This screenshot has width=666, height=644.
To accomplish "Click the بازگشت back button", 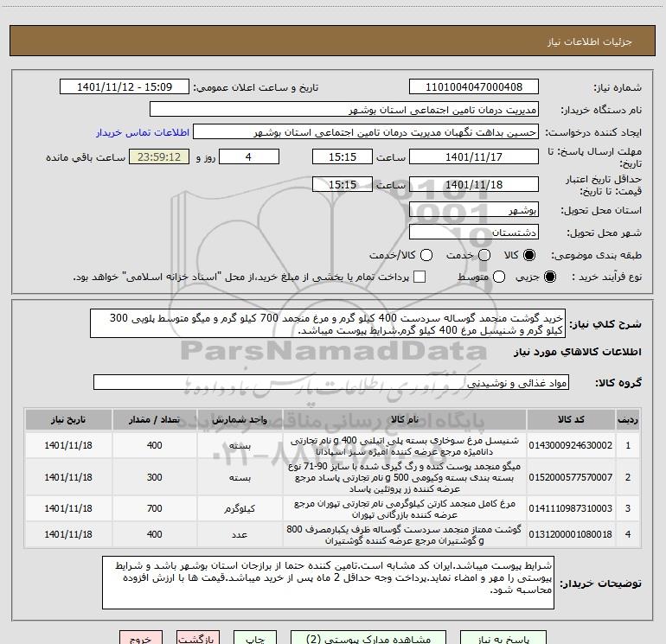I will click(x=198, y=637).
